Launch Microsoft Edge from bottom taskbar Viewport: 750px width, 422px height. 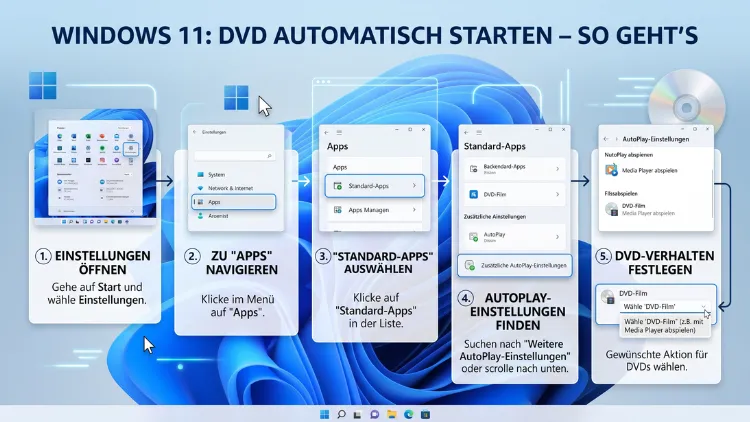(408, 414)
